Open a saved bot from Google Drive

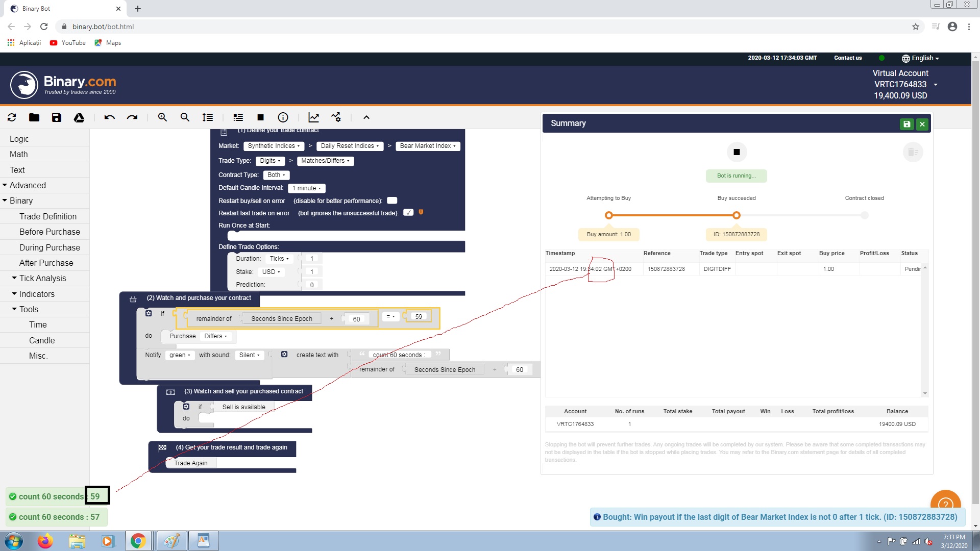click(x=79, y=117)
